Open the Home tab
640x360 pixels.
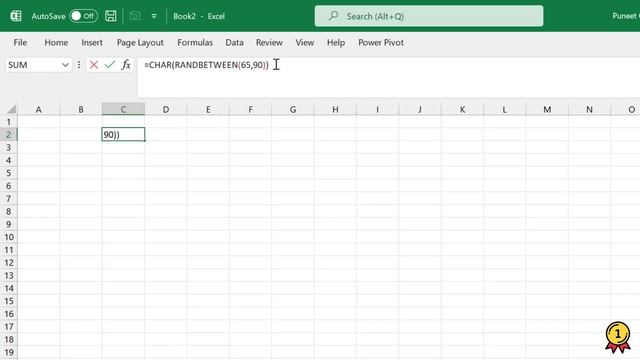(56, 42)
